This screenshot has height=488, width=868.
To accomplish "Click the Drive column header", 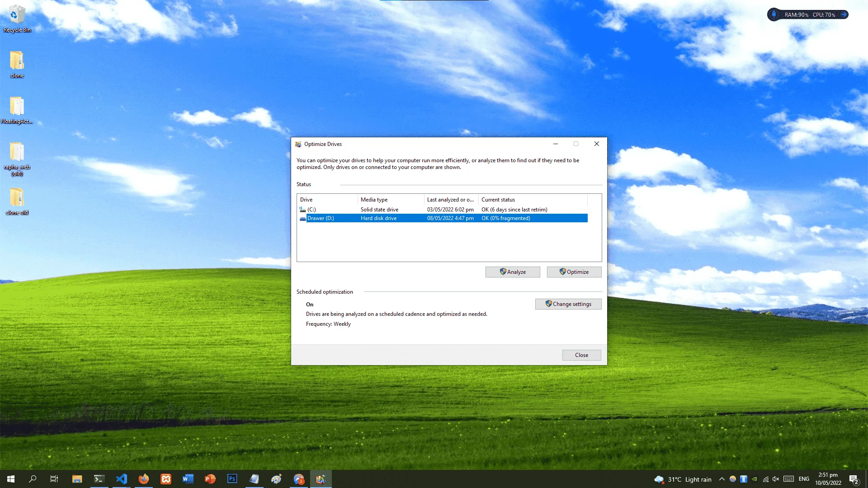I will (327, 200).
